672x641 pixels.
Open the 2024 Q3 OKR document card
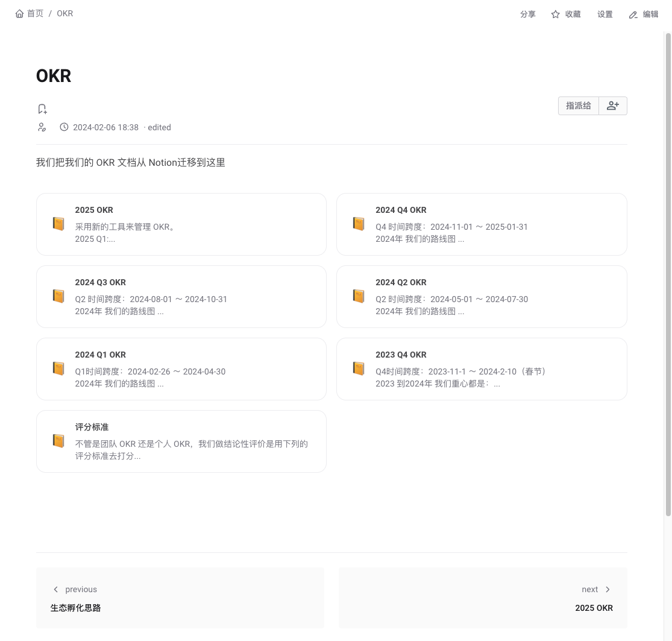click(181, 297)
